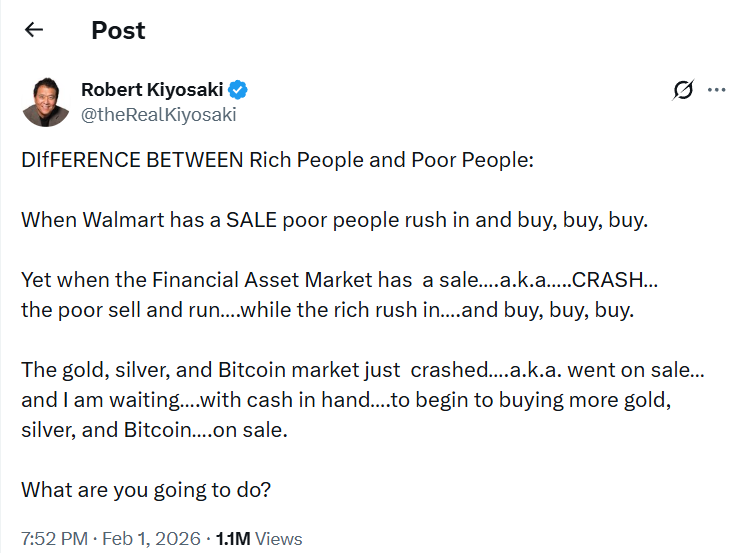The image size is (746, 553).
Task: Click the Views label text
Action: (x=279, y=539)
